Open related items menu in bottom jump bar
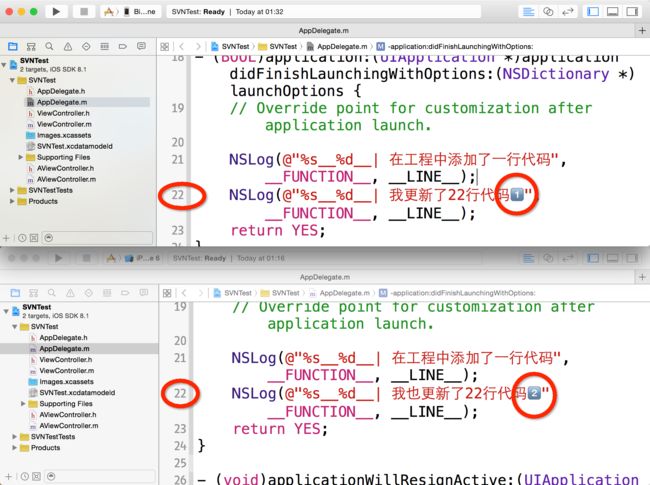Viewport: 650px width, 485px height. coord(167,293)
